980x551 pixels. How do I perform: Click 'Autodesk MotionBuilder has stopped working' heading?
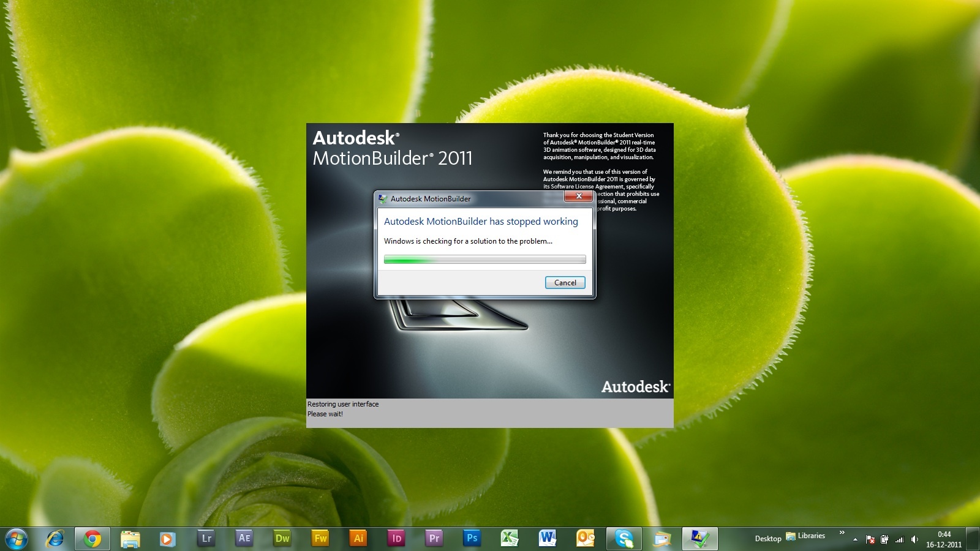[x=481, y=221]
